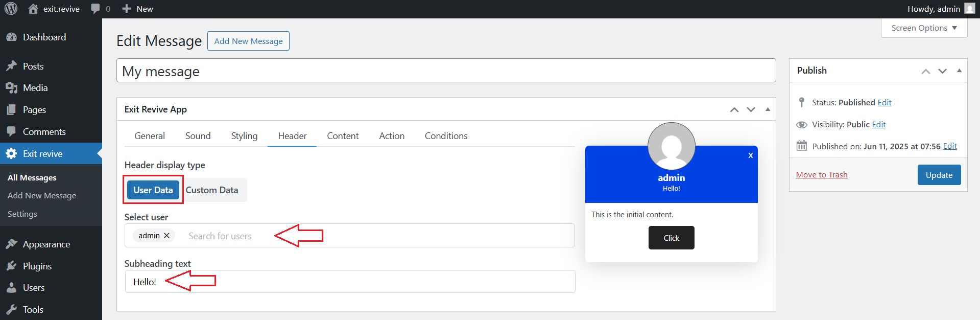Collapse the Publish panel using triangle toggle
This screenshot has height=320, width=980.
(x=959, y=71)
